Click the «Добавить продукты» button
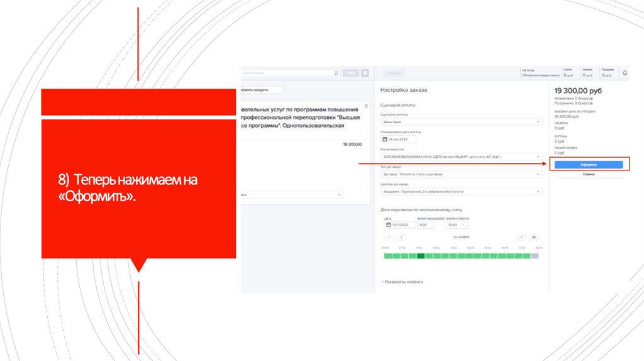The width and height of the screenshot is (644, 361). [x=261, y=89]
